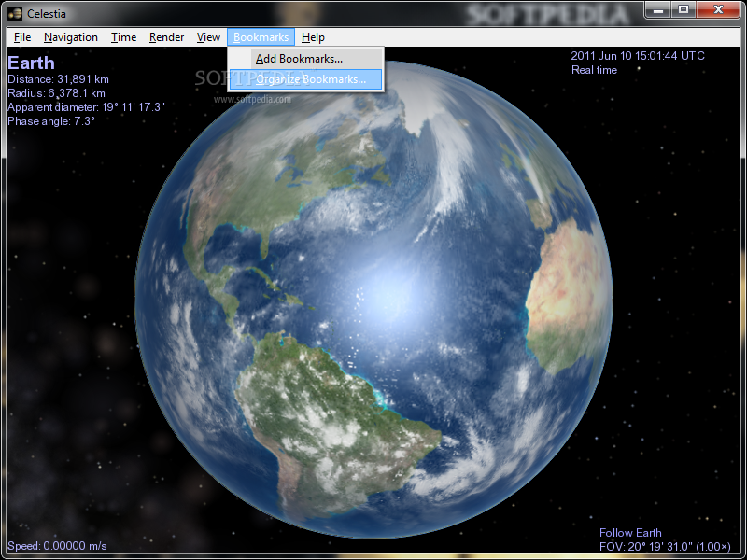The image size is (747, 560).
Task: Open the File menu
Action: (x=22, y=37)
